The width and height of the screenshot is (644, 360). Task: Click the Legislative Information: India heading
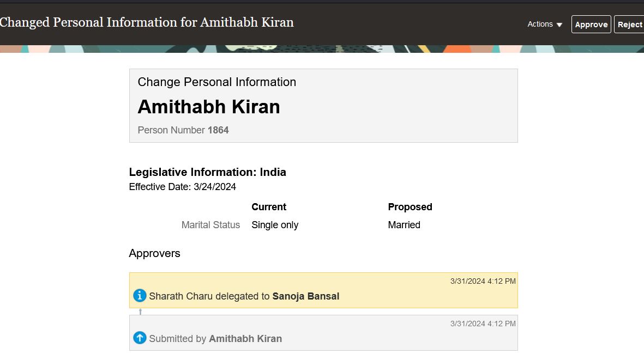tap(207, 172)
